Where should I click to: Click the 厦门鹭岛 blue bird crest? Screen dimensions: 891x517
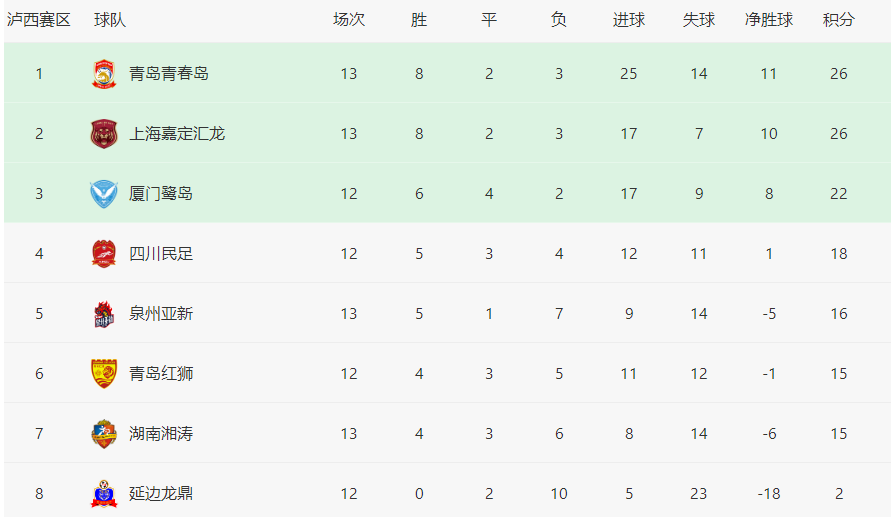point(104,194)
